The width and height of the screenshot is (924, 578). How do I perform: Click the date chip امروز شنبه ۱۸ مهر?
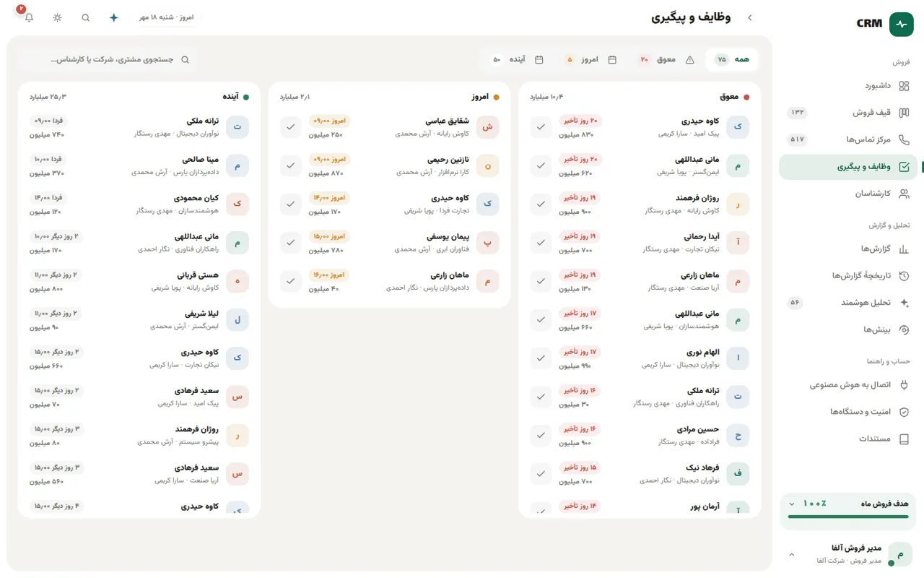click(x=167, y=17)
